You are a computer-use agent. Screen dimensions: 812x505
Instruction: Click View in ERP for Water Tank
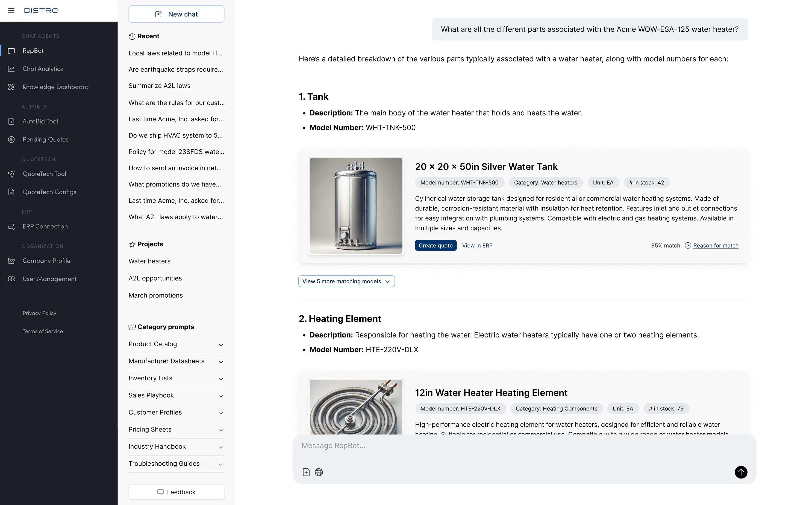coord(477,245)
